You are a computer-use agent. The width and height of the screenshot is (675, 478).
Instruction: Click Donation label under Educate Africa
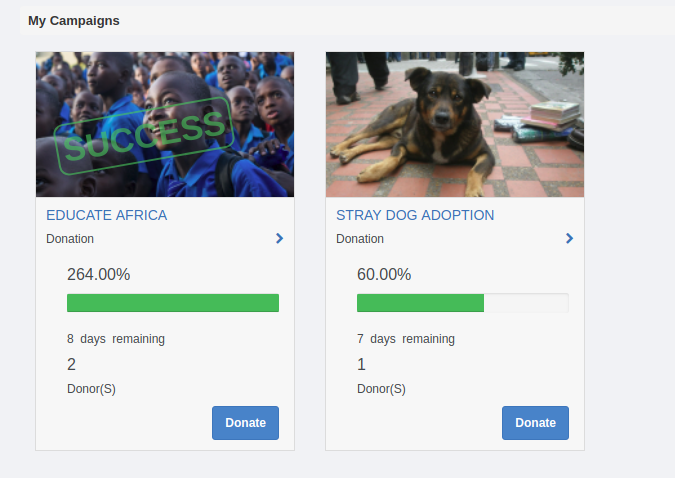click(70, 239)
